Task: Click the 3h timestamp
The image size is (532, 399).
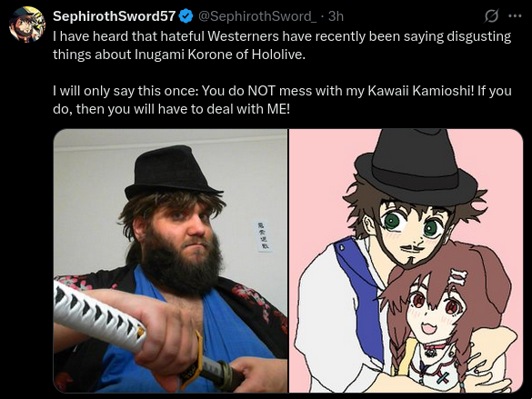Action: pyautogui.click(x=336, y=16)
